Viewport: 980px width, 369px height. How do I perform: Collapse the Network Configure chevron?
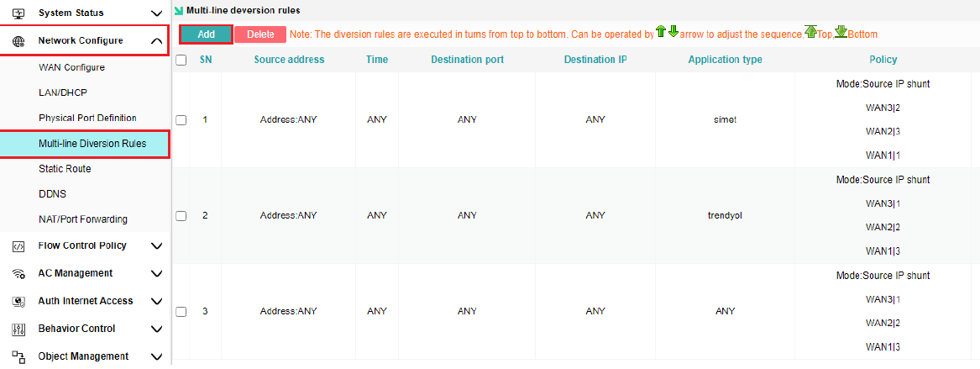pyautogui.click(x=156, y=40)
